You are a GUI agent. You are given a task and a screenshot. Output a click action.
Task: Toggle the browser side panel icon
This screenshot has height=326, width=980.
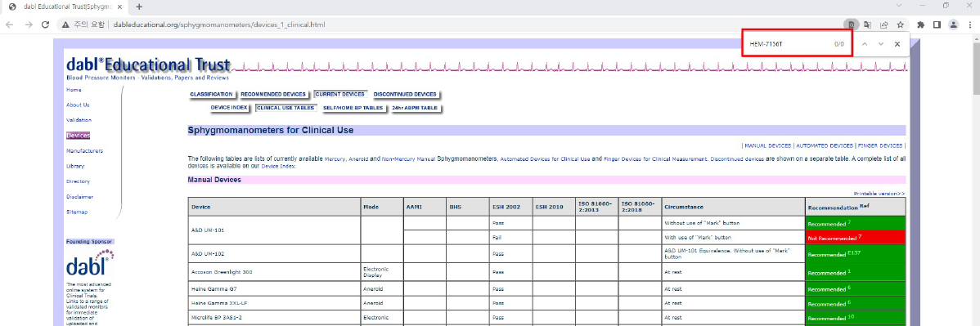pos(937,25)
